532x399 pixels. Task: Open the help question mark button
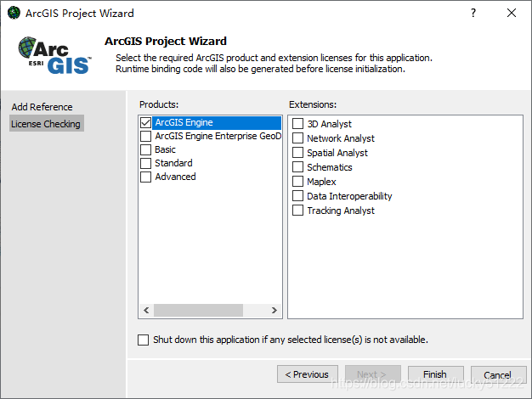pos(473,13)
